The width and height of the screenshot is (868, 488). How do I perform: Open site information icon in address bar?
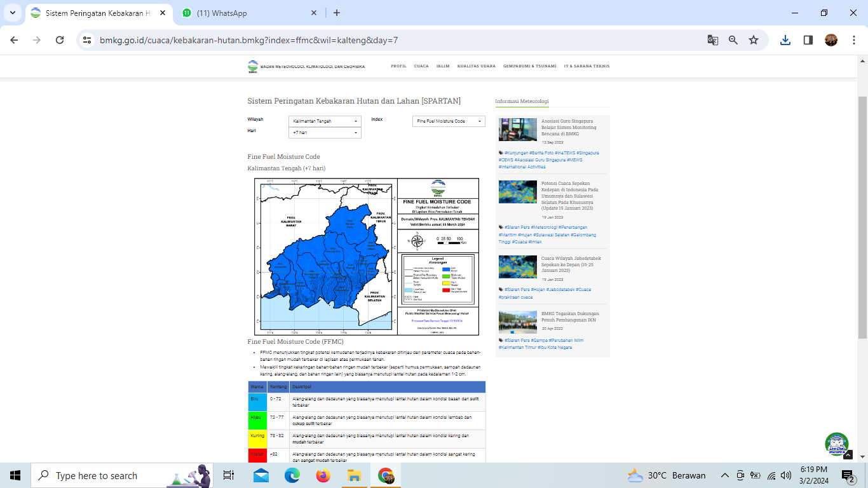[88, 40]
